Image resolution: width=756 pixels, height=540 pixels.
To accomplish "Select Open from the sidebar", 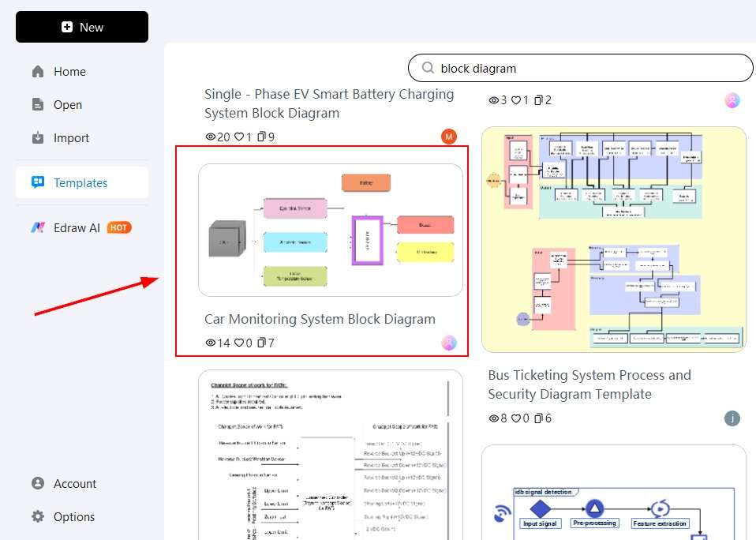I will (67, 104).
